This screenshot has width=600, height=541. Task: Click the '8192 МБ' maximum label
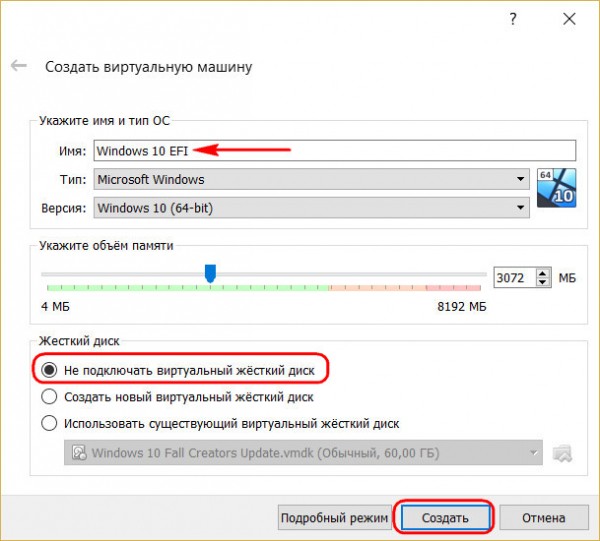461,306
